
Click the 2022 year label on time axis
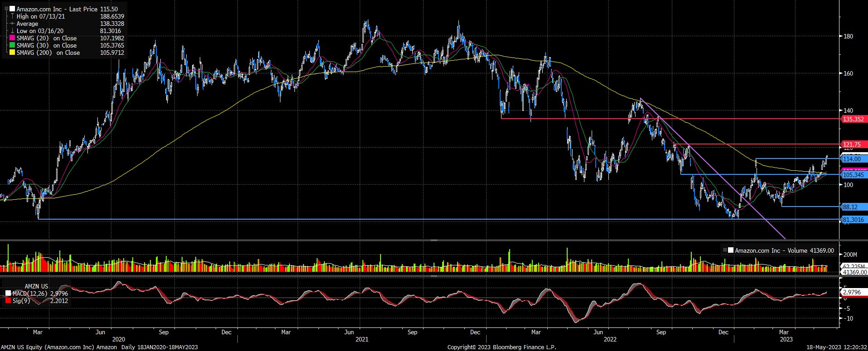[x=610, y=339]
